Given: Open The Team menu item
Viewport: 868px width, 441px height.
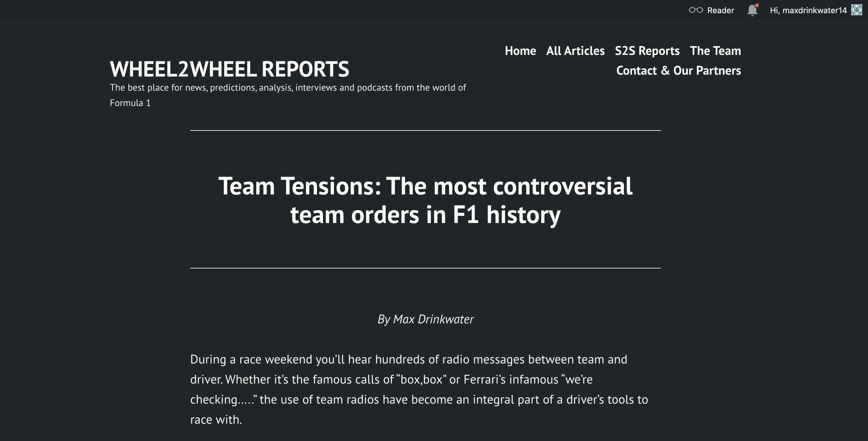Looking at the screenshot, I should coord(715,51).
